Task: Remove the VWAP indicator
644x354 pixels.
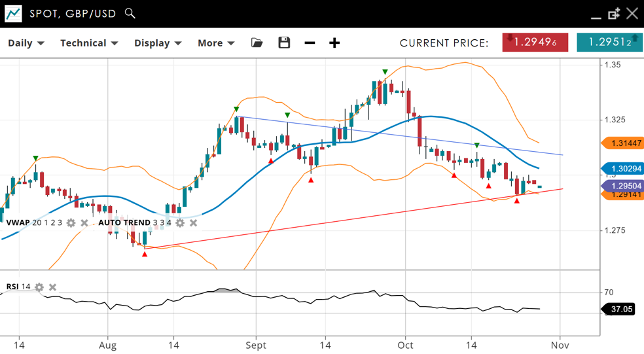Action: click(84, 223)
